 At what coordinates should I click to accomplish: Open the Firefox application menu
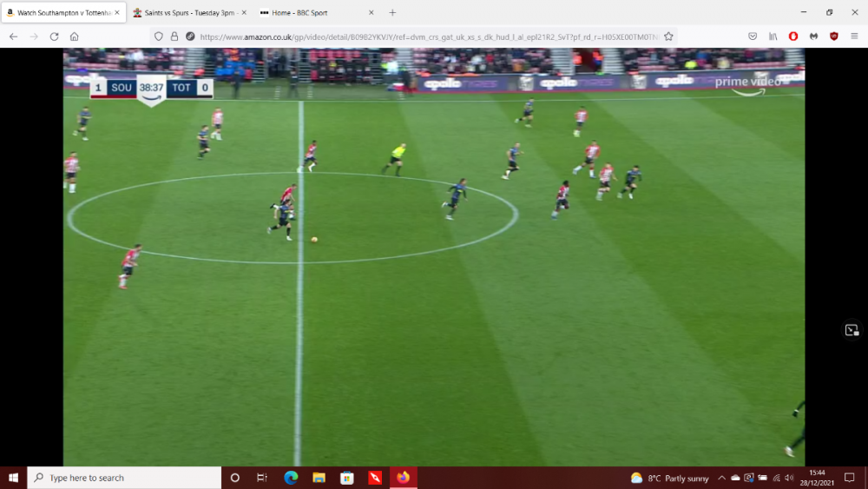pos(854,36)
